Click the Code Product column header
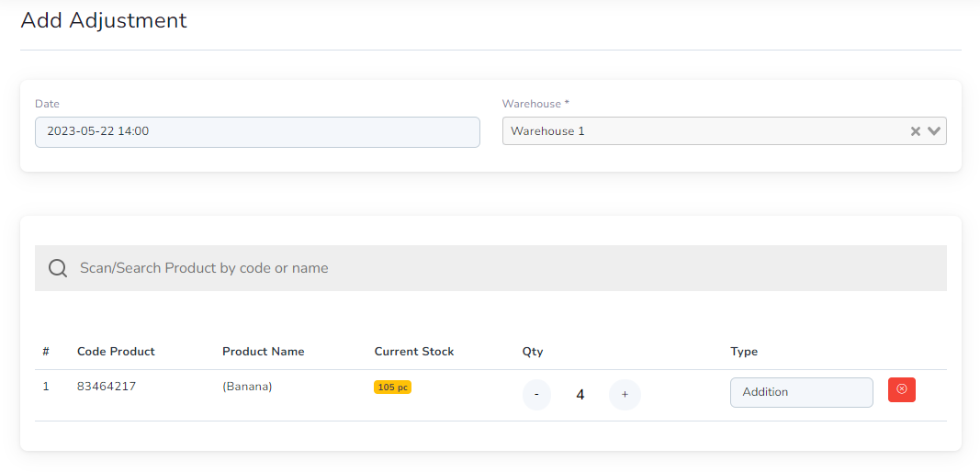Viewport: 980px width, 472px height. tap(116, 352)
